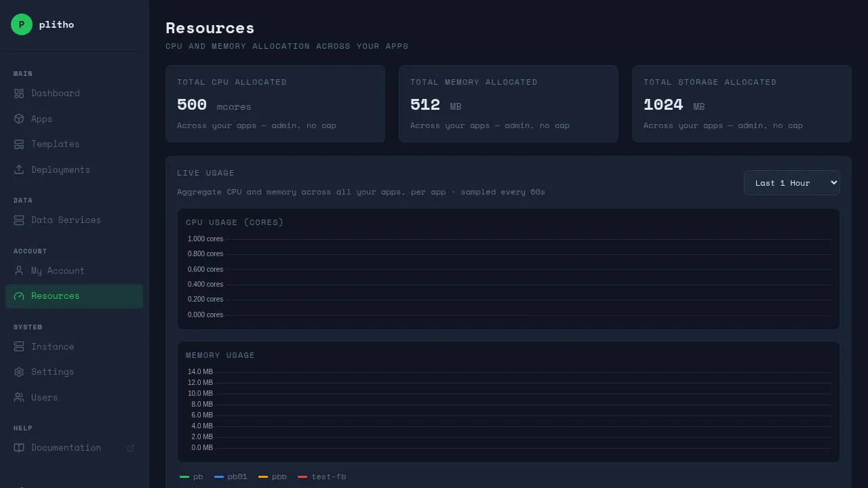Click the 512 MB memory value

436,105
